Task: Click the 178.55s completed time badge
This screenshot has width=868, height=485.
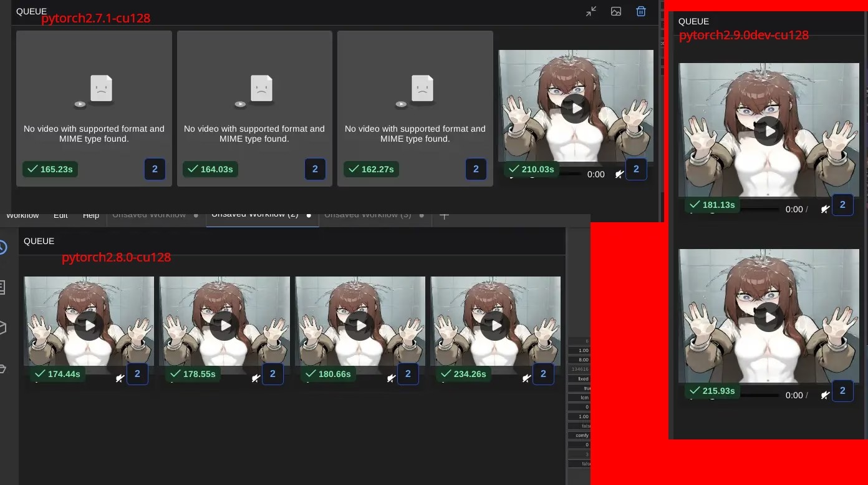Action: pos(193,374)
